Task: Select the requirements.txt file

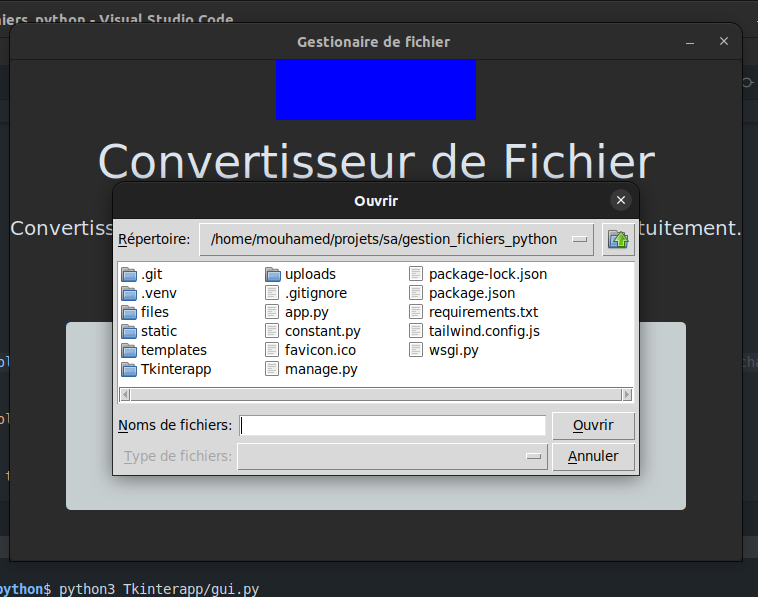Action: tap(482, 312)
